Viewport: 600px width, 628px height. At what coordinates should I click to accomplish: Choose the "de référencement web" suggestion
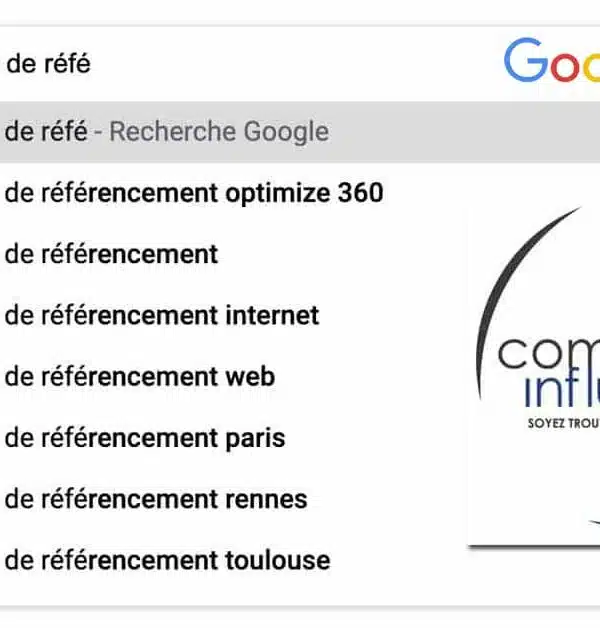coord(139,377)
